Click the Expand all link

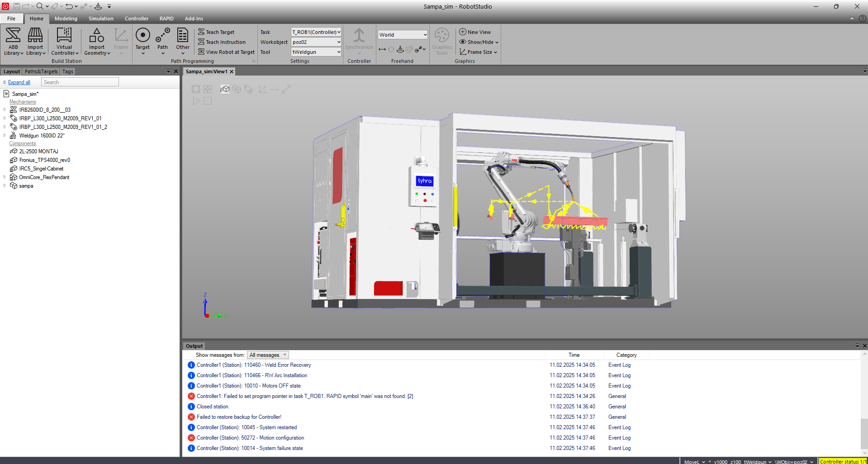19,82
